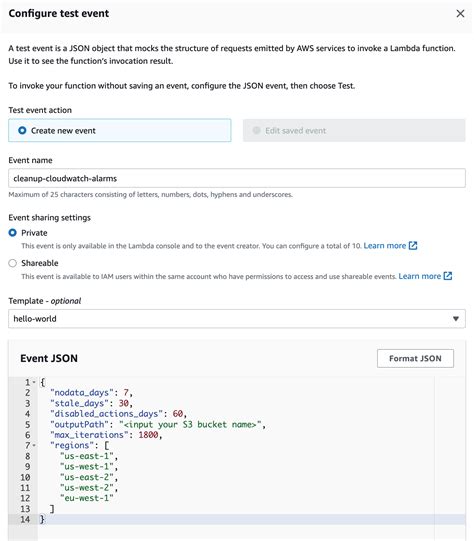Viewport: 474px width, 541px height.
Task: Click the "us-east-1" region entry
Action: 87,456
